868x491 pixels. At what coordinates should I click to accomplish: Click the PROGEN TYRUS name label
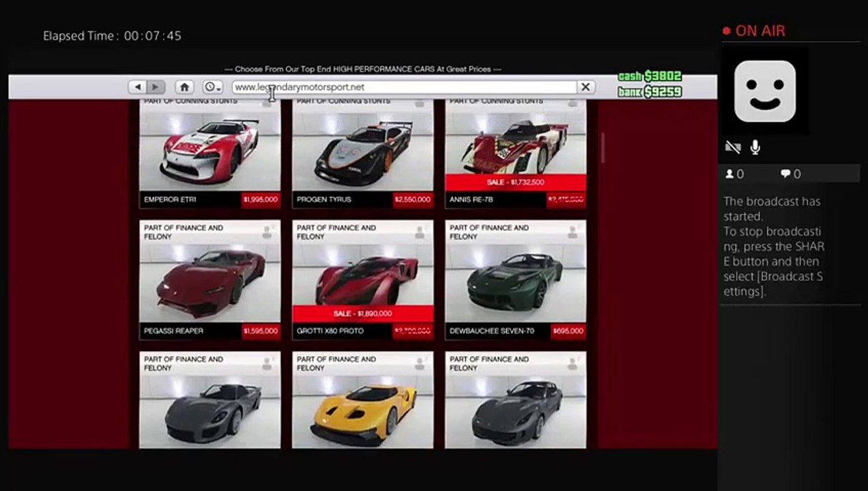click(x=324, y=200)
